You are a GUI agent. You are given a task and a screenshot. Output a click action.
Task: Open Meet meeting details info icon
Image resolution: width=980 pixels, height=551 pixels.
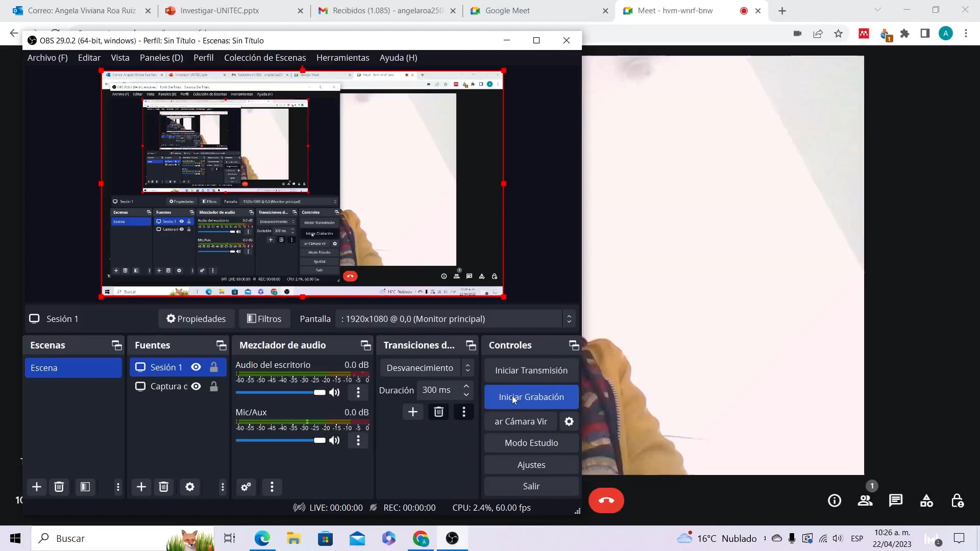(x=835, y=500)
